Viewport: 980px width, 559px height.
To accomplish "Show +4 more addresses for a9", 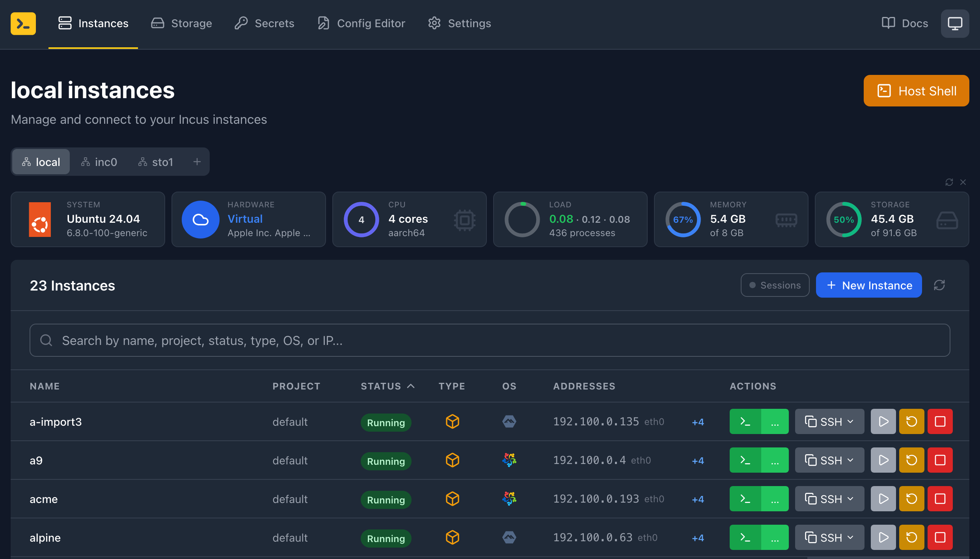I will (x=698, y=460).
